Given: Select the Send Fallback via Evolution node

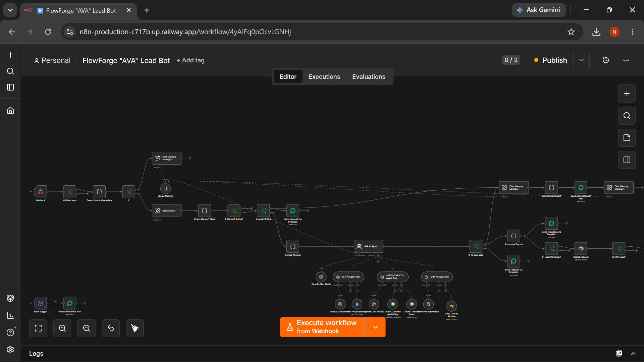Looking at the screenshot, I should [514, 261].
